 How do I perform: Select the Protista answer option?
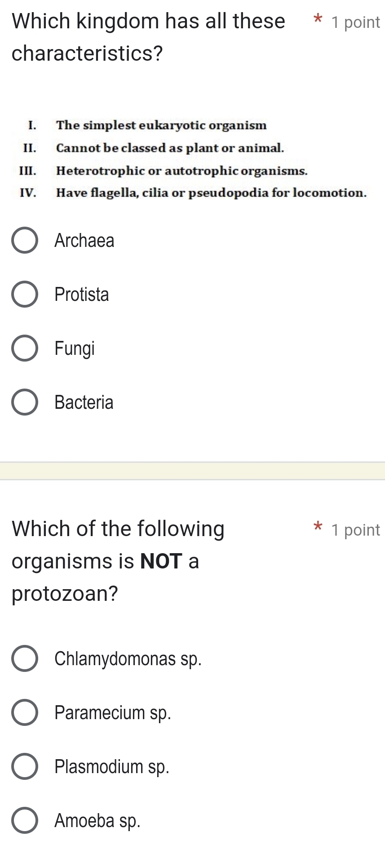coord(24,295)
